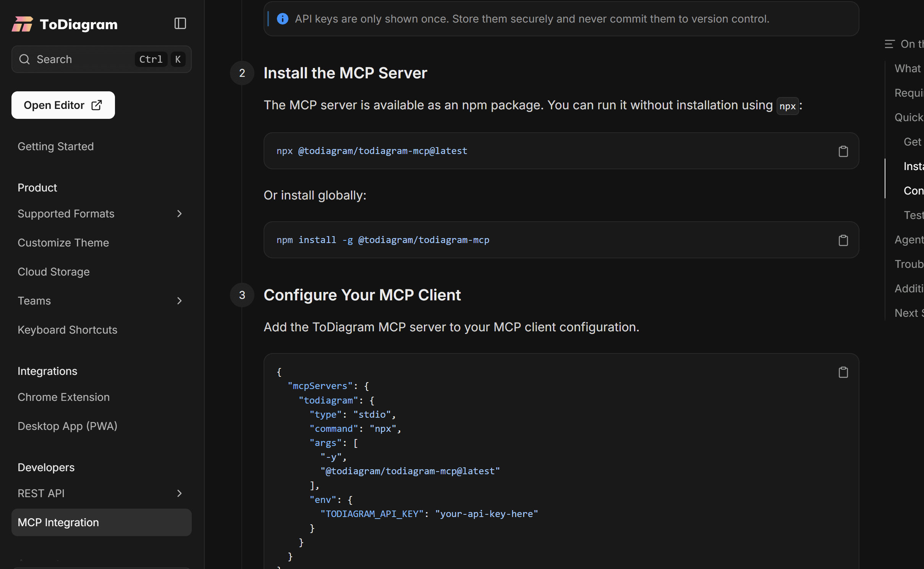Click the ToDiagram logo icon

(22, 24)
